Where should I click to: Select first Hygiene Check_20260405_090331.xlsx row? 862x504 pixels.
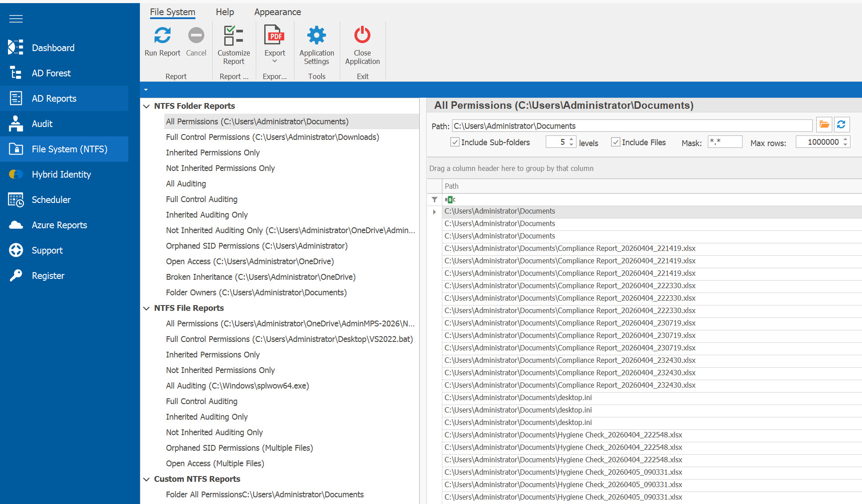coord(652,472)
